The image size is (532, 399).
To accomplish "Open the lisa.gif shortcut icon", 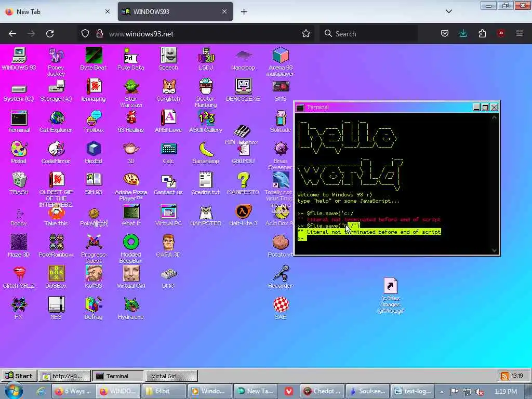I will click(391, 296).
